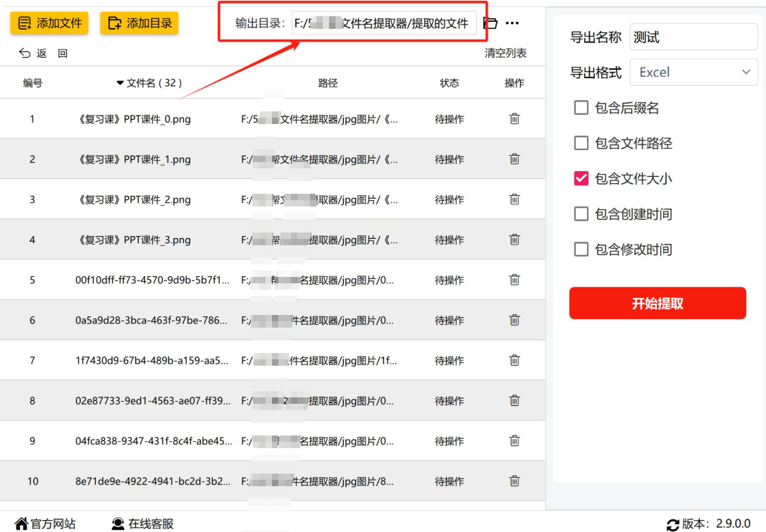
Task: Click the 操作 column header
Action: pyautogui.click(x=514, y=83)
